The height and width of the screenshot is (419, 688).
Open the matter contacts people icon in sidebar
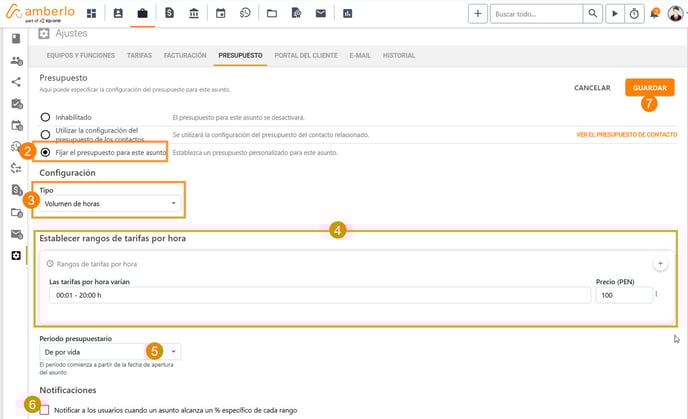pyautogui.click(x=17, y=61)
